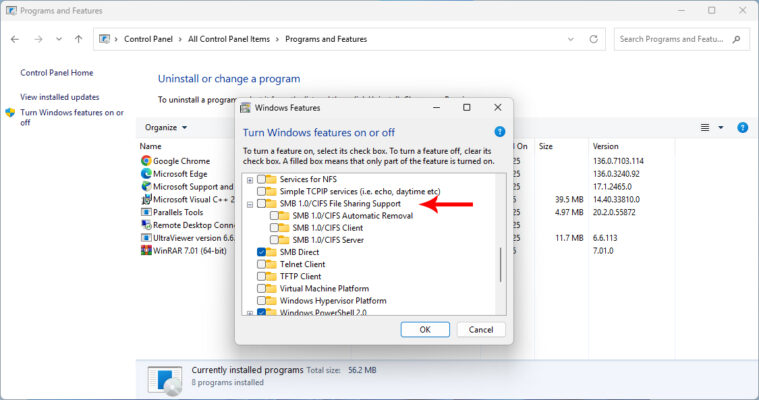Select the Windows Hypervisor Platform label
Image resolution: width=759 pixels, height=400 pixels.
coord(333,300)
